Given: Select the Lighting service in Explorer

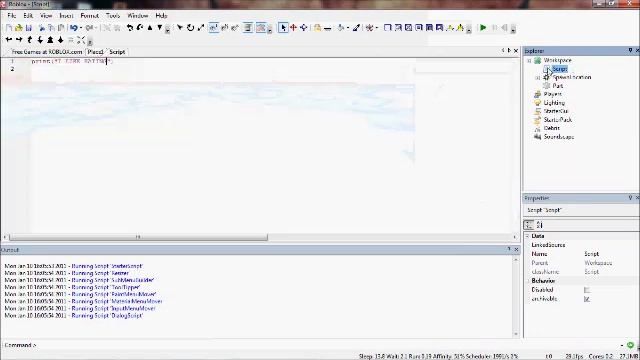Looking at the screenshot, I should pos(554,103).
